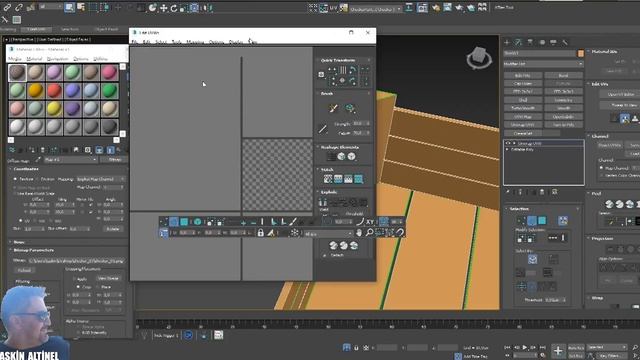Select Zoom magnifier in Edit UVWs
640x360 pixels.
click(x=369, y=233)
